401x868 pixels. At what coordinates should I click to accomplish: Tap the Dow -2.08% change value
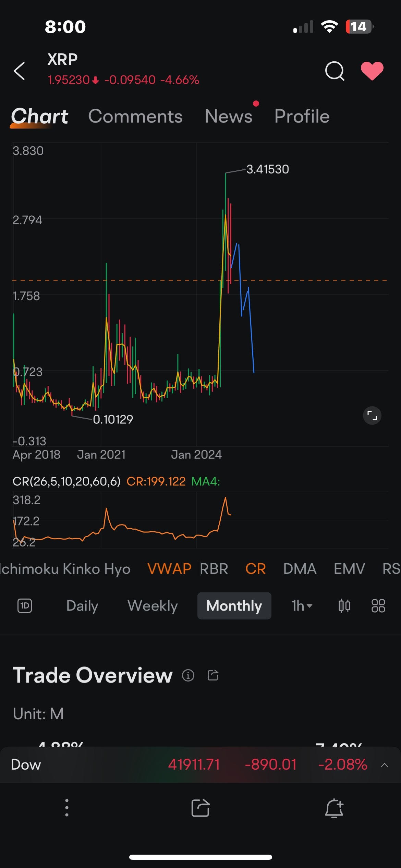343,764
